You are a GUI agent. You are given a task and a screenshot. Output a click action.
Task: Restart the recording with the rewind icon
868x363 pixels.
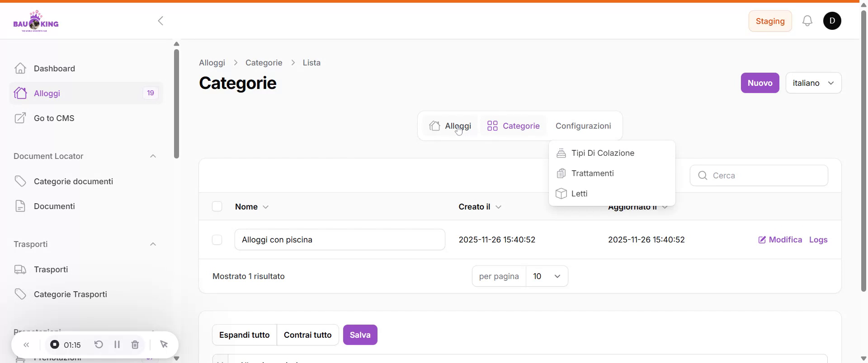click(x=99, y=345)
